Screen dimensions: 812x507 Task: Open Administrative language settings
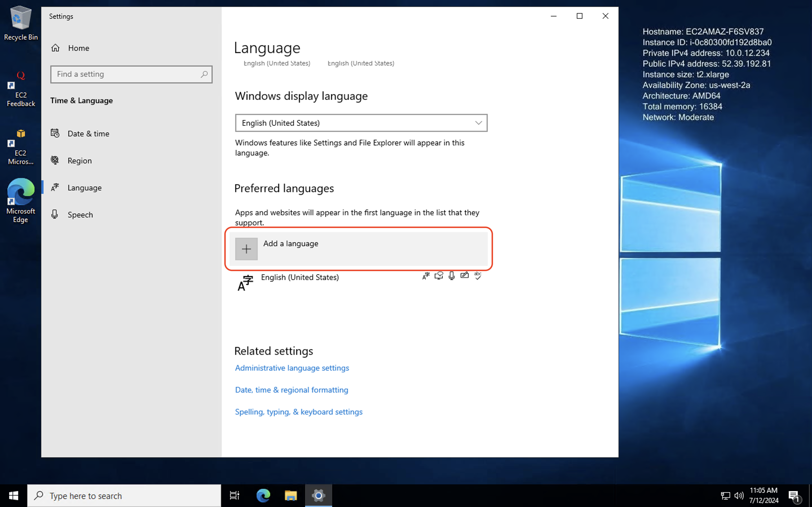coord(292,368)
